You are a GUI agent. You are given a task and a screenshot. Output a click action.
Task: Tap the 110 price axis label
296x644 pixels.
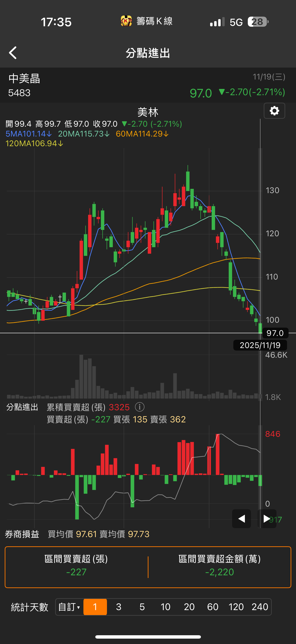click(272, 277)
